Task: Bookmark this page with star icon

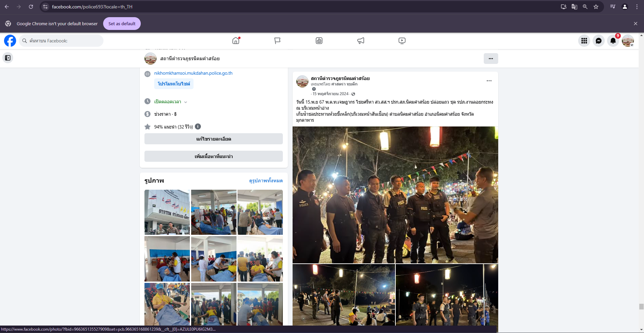Action: click(x=596, y=7)
